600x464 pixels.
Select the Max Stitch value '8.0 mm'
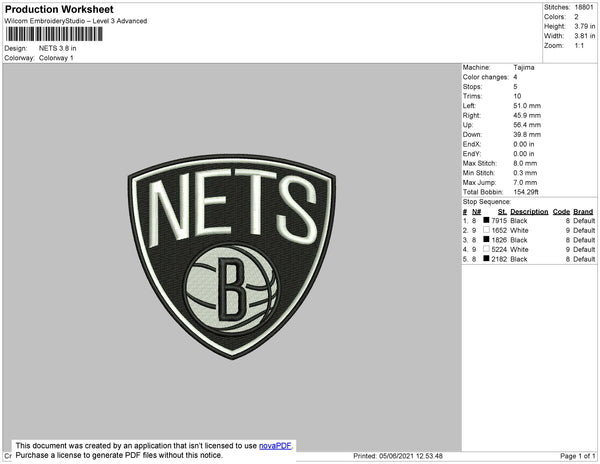525,163
